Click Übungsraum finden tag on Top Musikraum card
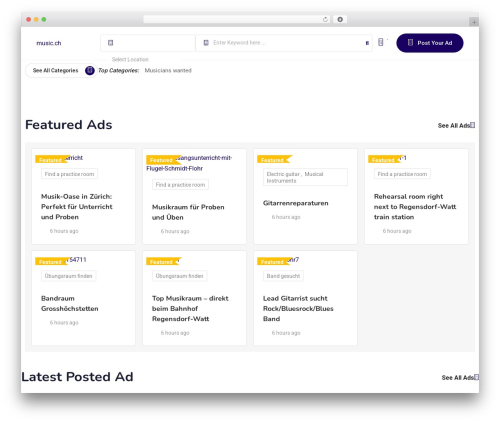This screenshot has width=500, height=423. pyautogui.click(x=180, y=276)
